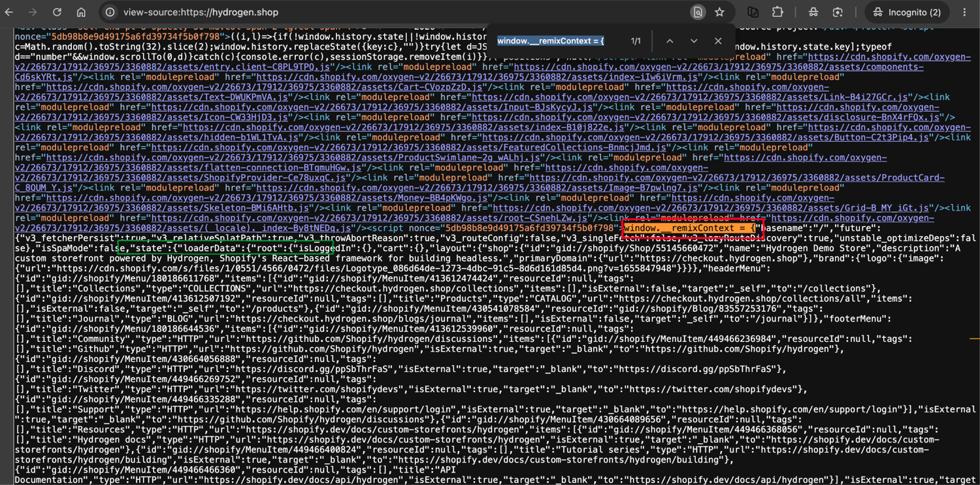Open the Incognito (2) profile chip
Viewport: 980px width, 485px height.
pyautogui.click(x=907, y=12)
